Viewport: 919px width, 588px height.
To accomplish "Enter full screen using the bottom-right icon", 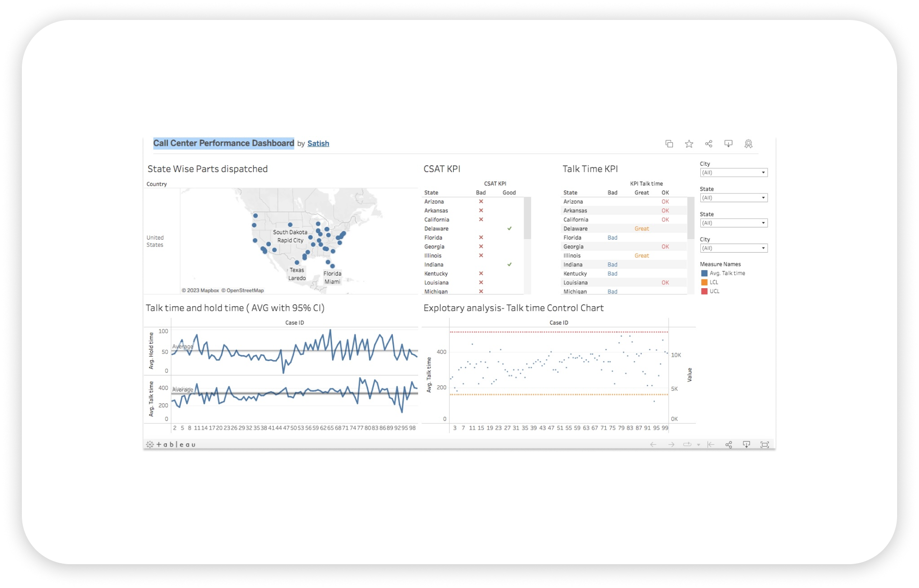I will tap(764, 445).
